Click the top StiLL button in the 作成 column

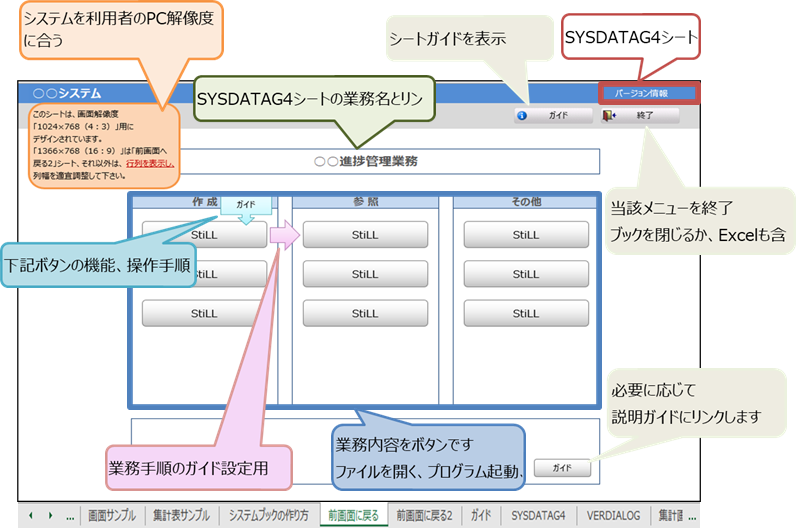pos(205,235)
